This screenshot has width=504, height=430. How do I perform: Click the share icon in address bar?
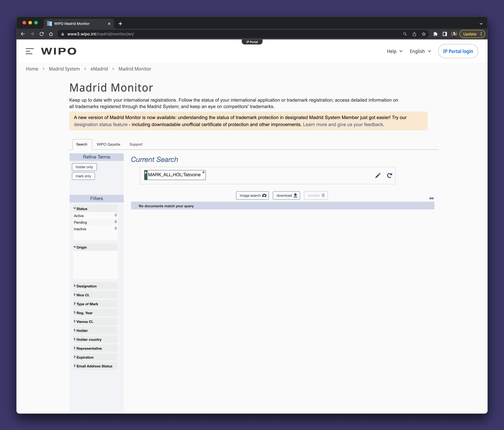click(x=414, y=34)
